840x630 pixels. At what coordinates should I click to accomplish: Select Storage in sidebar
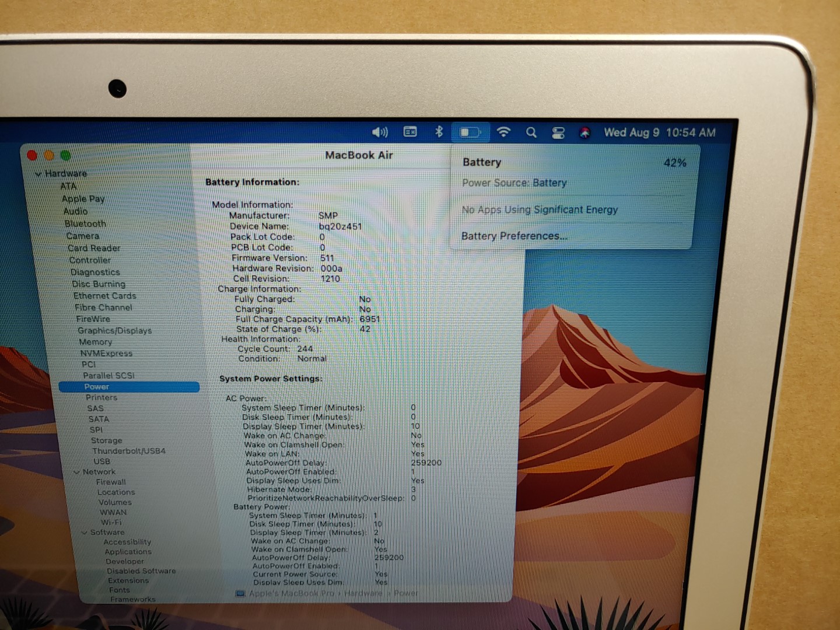click(x=107, y=440)
